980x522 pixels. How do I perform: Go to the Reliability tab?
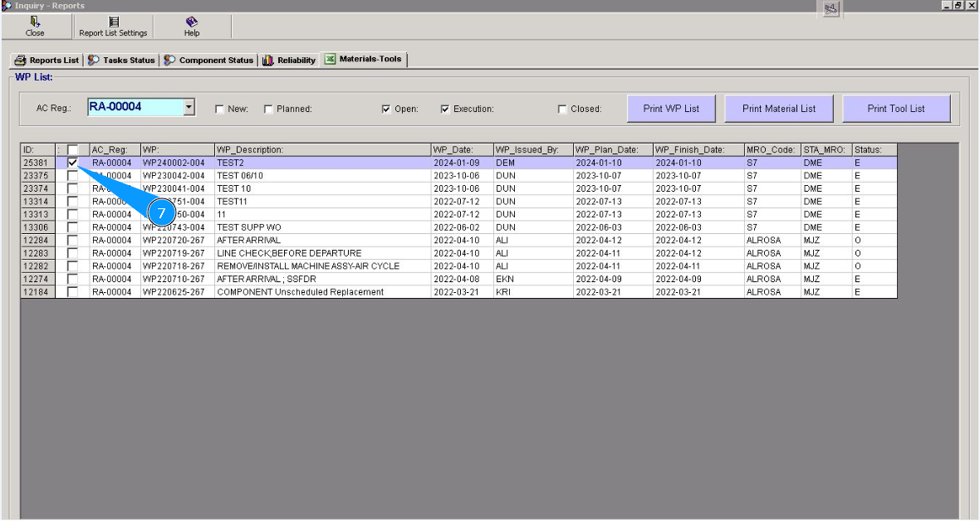pos(290,61)
